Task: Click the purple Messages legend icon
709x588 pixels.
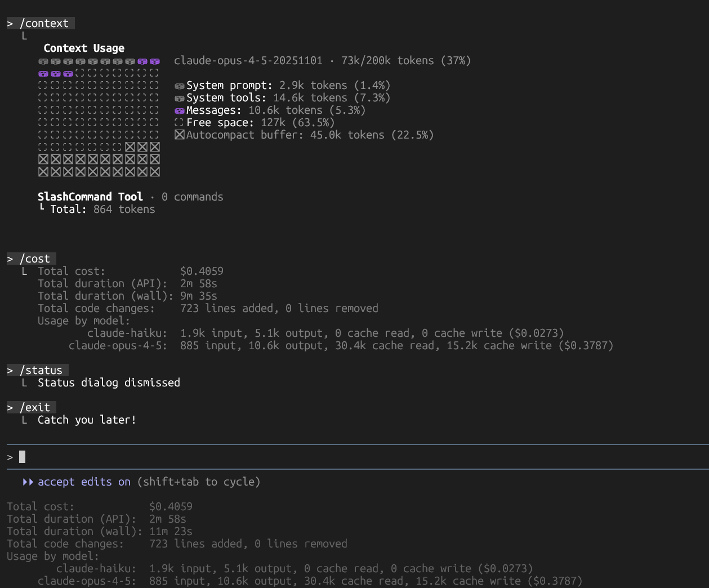Action: pyautogui.click(x=179, y=111)
